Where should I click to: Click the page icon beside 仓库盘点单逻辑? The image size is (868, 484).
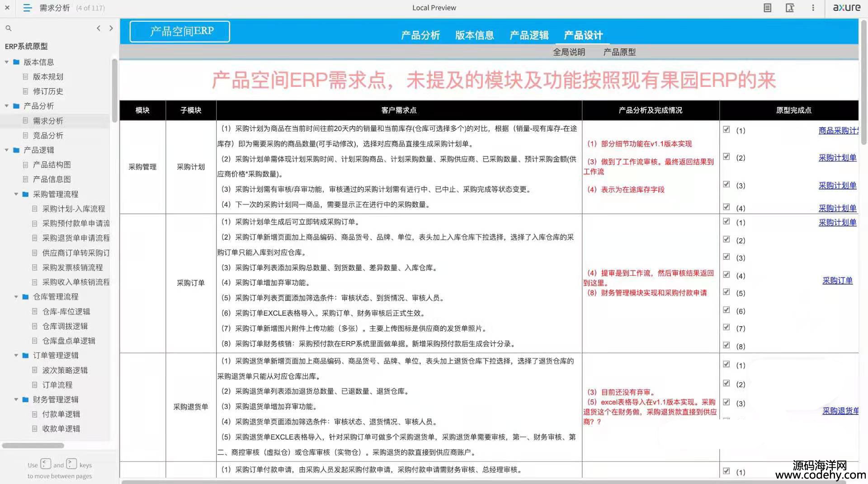(35, 341)
